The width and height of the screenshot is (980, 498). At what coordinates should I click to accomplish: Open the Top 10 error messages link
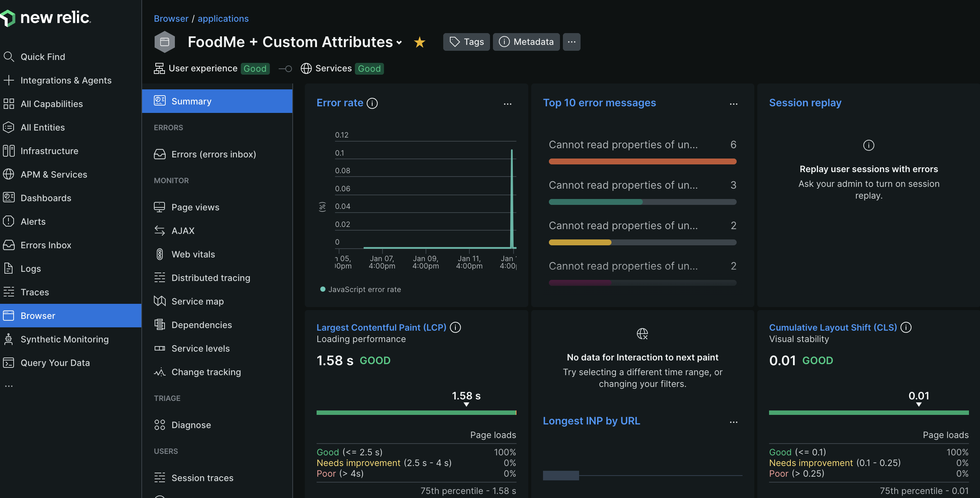tap(599, 103)
